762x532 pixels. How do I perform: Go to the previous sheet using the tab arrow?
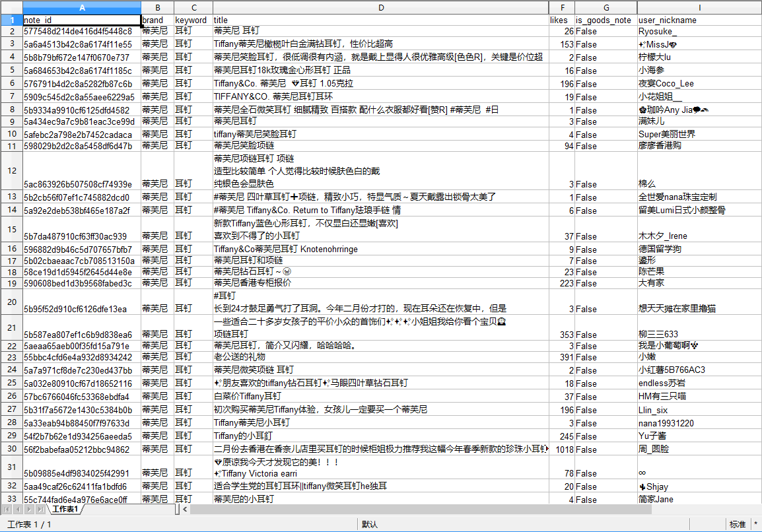coord(18,509)
